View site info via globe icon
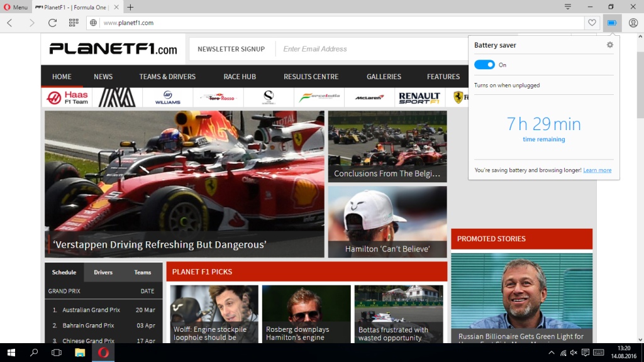This screenshot has height=362, width=644. pyautogui.click(x=93, y=23)
